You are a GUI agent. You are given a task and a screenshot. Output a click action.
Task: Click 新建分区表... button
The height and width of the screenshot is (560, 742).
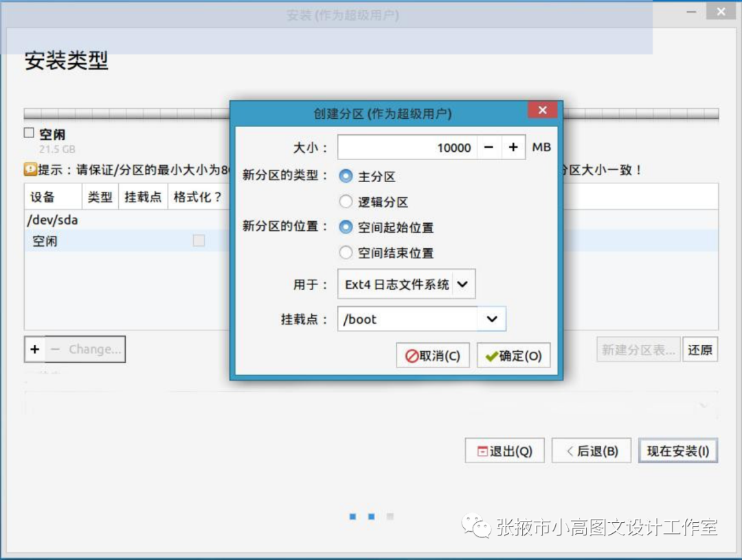click(638, 350)
